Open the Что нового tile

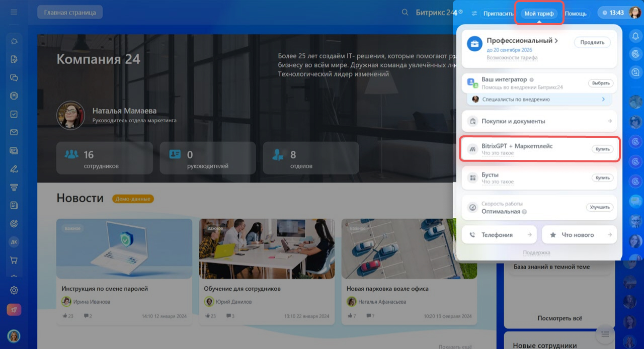[x=579, y=234]
